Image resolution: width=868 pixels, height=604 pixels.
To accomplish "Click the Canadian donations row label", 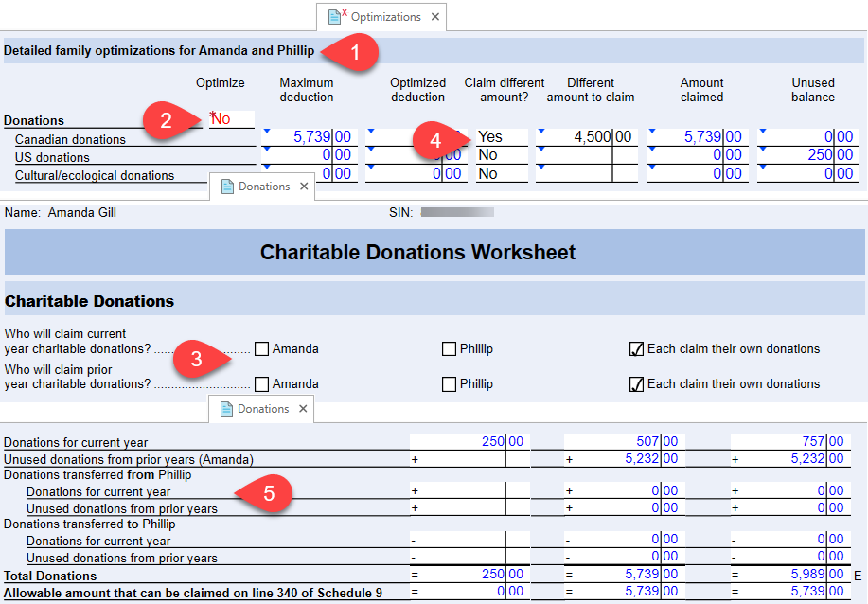I will pyautogui.click(x=70, y=139).
